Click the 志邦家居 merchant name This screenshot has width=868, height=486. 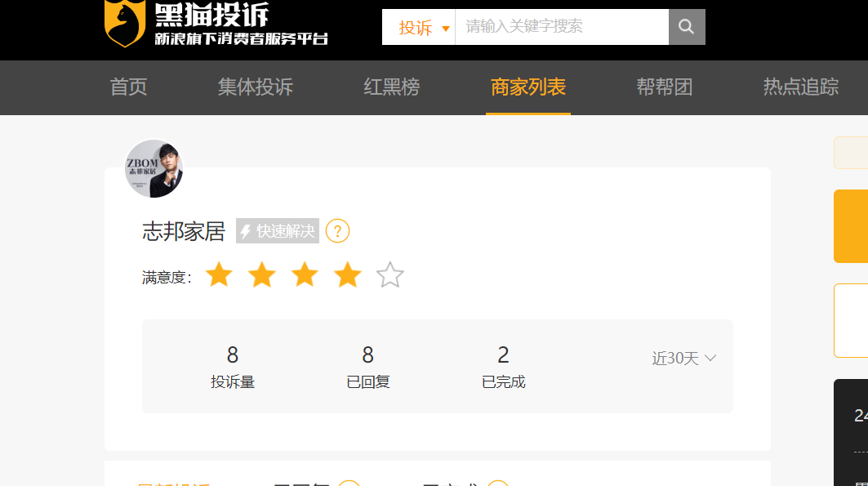[184, 231]
